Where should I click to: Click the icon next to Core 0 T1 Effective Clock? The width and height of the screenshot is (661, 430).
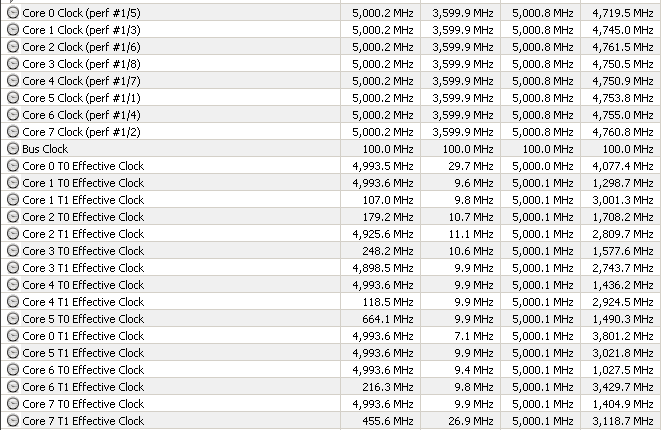(x=13, y=336)
